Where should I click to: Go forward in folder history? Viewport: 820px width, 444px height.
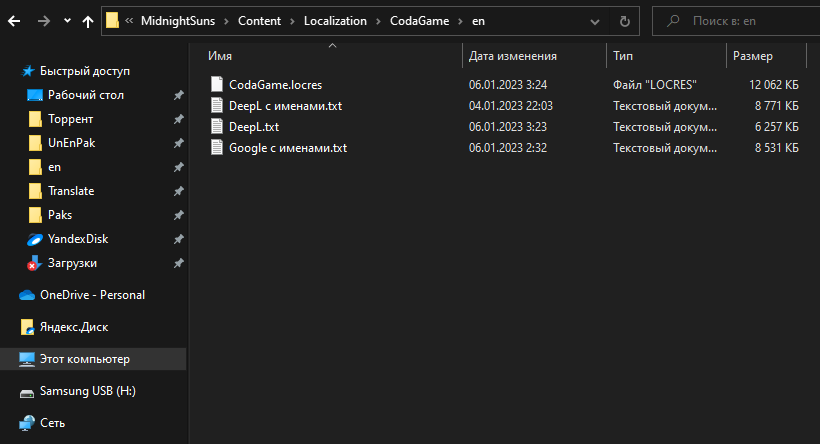[x=44, y=21]
